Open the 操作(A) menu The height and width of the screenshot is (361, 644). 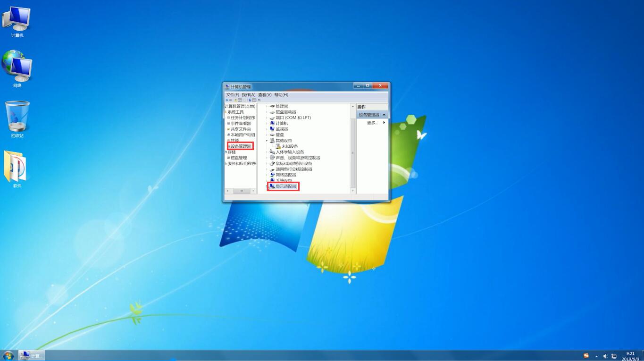249,95
